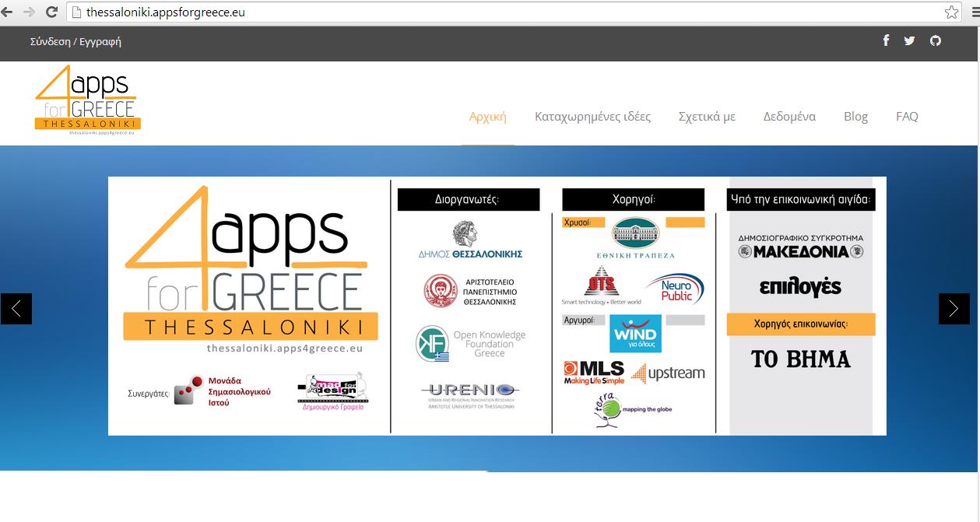Click the MLS Making Life Simple logo

[x=594, y=373]
